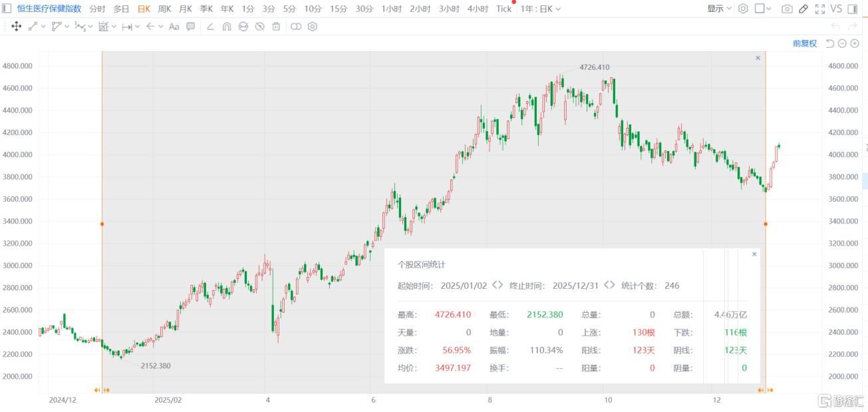Image resolution: width=868 pixels, height=412 pixels.
Task: Toggle the right side panel icon
Action: tap(853, 9)
